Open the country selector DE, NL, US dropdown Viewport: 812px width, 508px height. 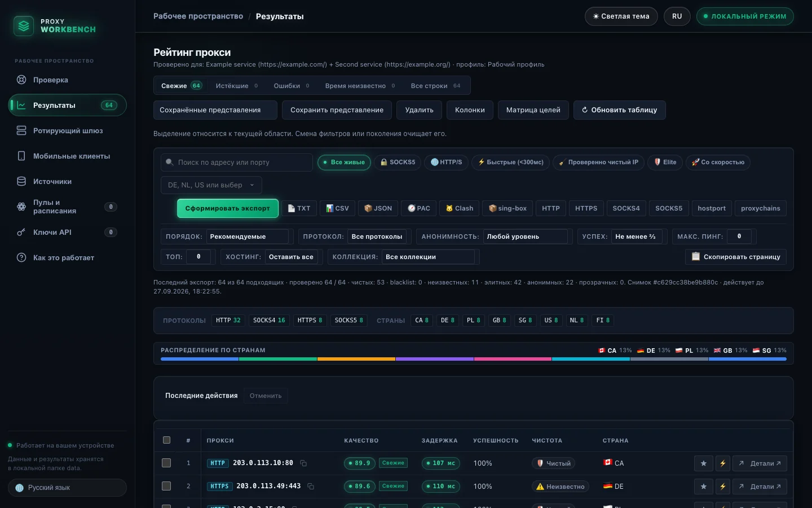(x=211, y=185)
